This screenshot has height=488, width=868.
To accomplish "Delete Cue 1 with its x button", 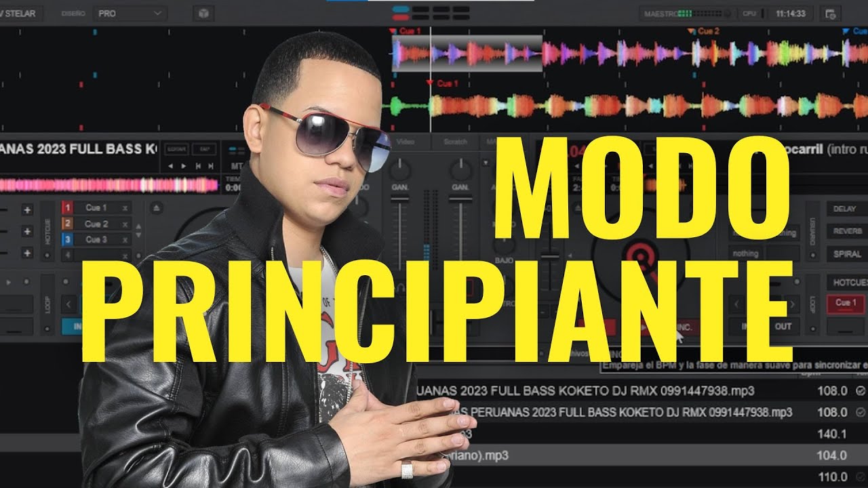I will (125, 207).
